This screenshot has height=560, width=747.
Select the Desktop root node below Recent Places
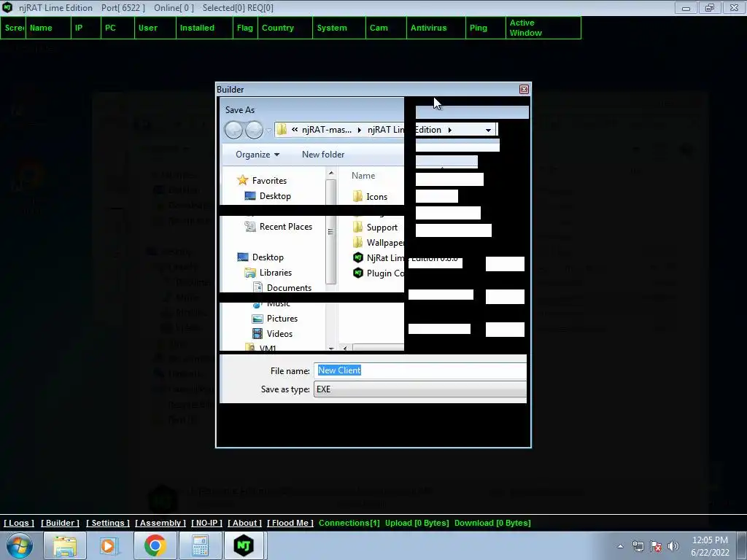pyautogui.click(x=260, y=257)
